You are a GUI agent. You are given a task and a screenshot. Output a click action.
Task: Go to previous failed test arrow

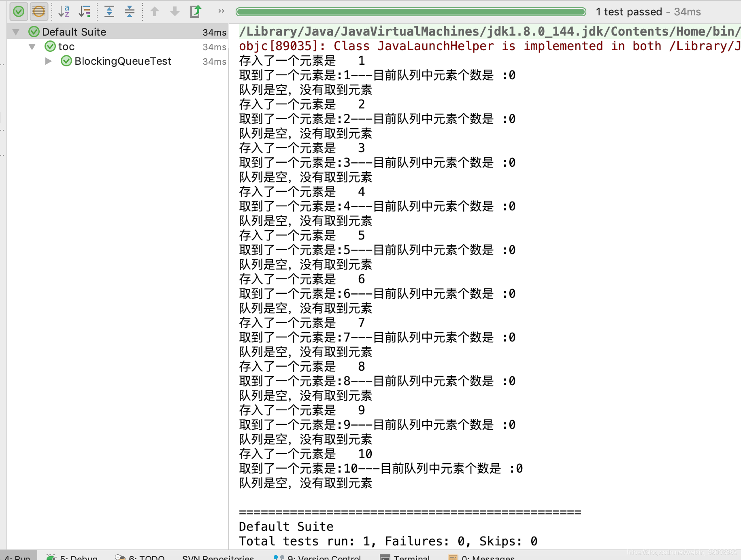point(155,11)
